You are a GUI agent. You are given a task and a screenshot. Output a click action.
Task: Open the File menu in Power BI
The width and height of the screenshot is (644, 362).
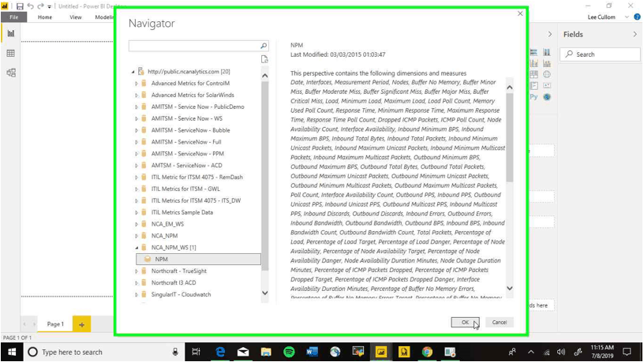[14, 17]
